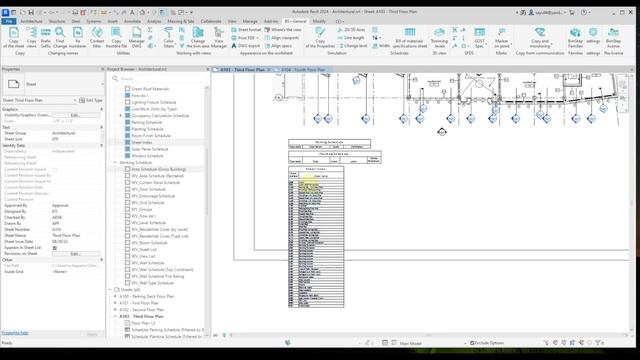Open BimStep Families
The height and width of the screenshot is (360, 640).
(x=575, y=38)
